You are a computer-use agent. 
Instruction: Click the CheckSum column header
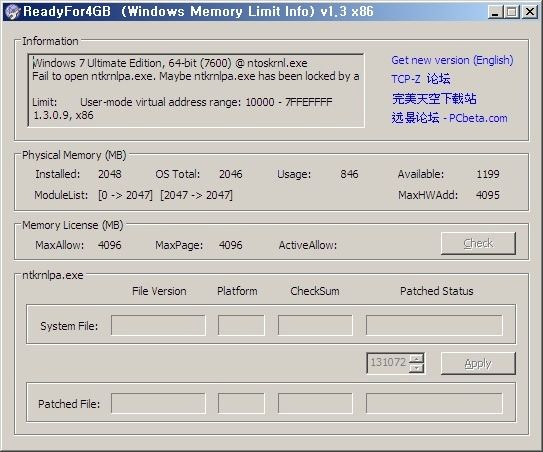315,291
